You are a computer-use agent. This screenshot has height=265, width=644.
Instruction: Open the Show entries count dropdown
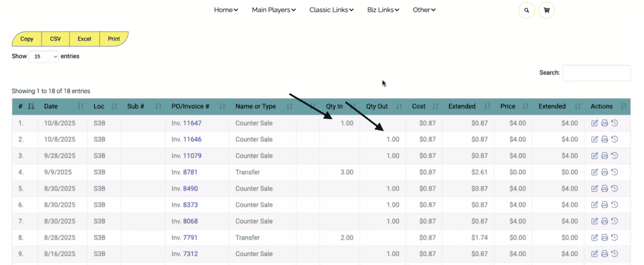click(x=43, y=57)
